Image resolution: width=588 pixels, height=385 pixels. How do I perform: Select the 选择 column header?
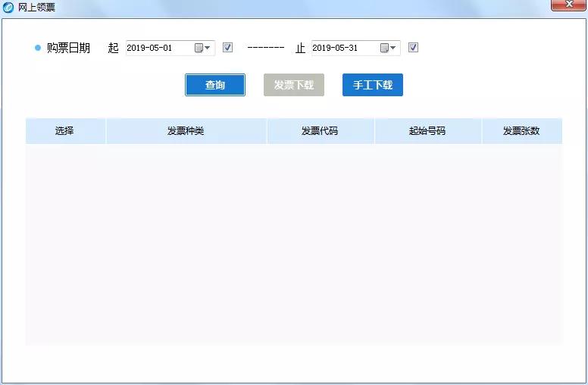pos(65,131)
